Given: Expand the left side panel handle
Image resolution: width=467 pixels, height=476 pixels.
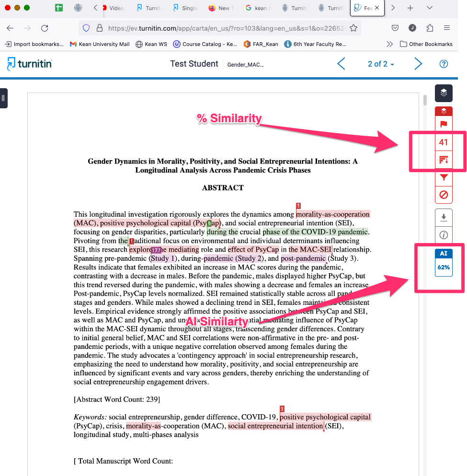Looking at the screenshot, I should point(3,98).
